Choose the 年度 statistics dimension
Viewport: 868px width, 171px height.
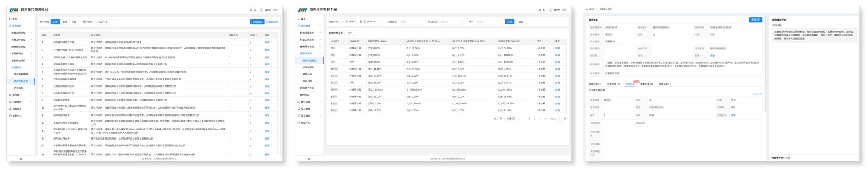(74, 22)
